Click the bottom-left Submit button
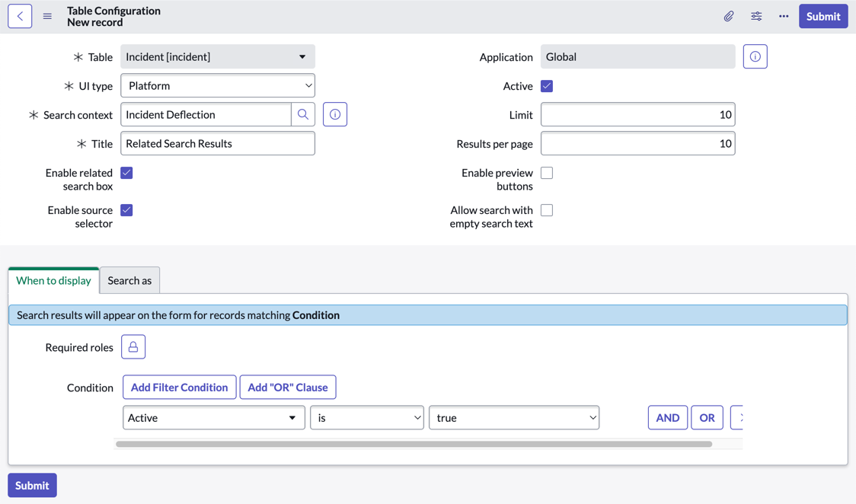Viewport: 856px width, 504px height. (32, 486)
